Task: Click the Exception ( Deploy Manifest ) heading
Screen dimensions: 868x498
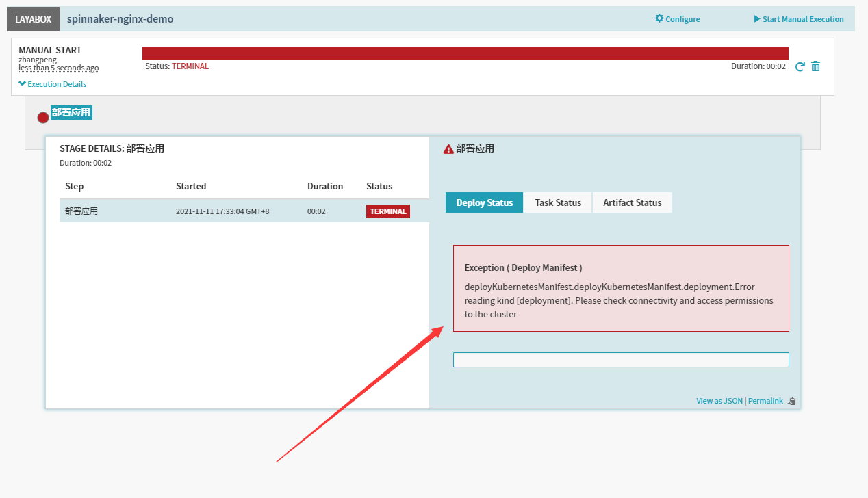Action: [524, 267]
